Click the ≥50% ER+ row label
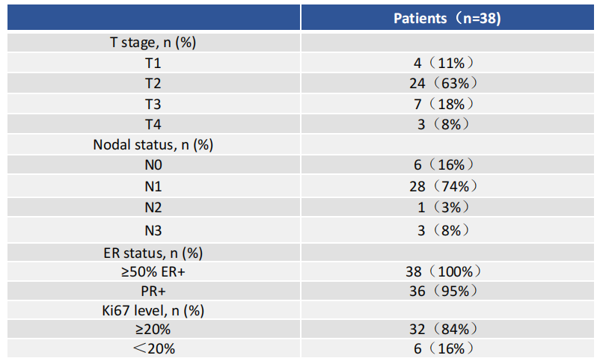Image resolution: width=600 pixels, height=364 pixels. [x=153, y=272]
